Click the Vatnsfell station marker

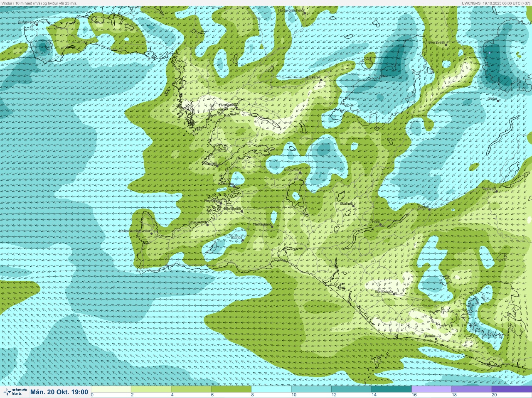coord(496,191)
